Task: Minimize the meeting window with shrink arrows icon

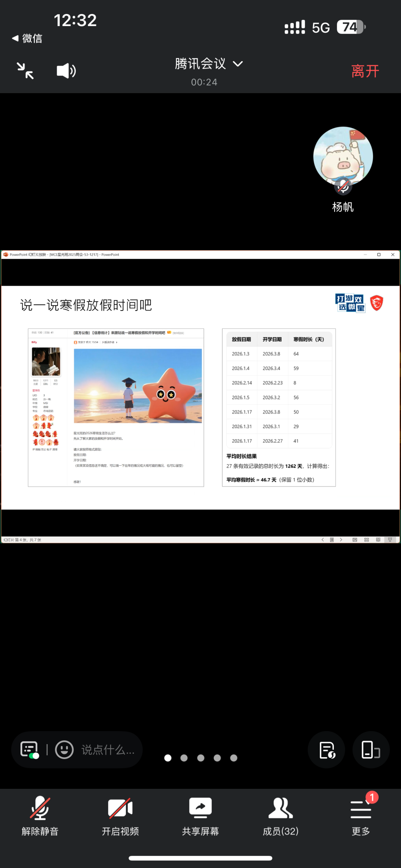Action: (x=25, y=71)
